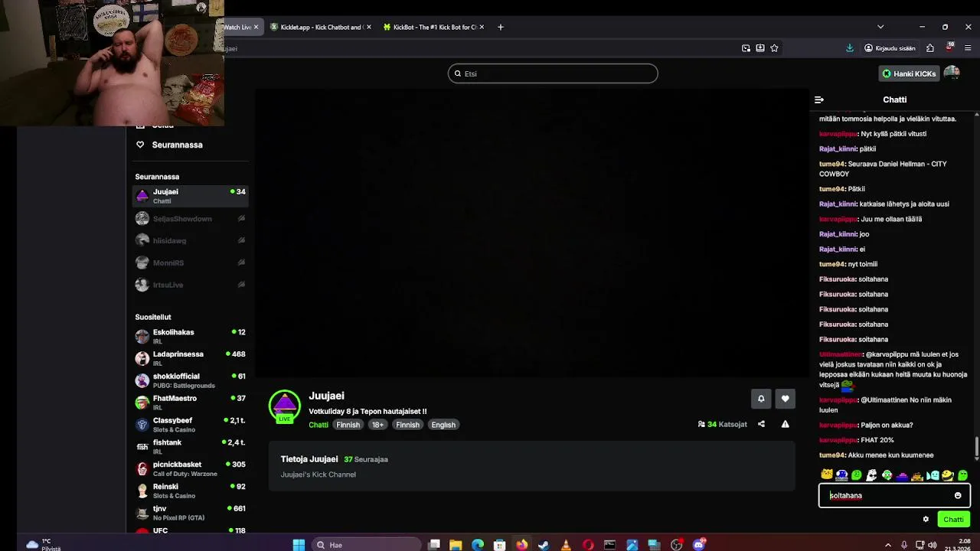Show hidden system tray icons chevron
Viewport: 980px width, 551px height.
point(888,545)
